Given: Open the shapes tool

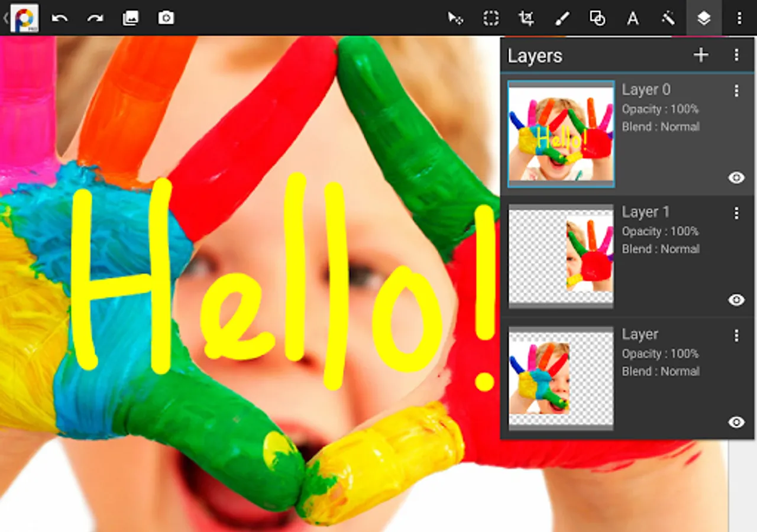Looking at the screenshot, I should pos(597,18).
